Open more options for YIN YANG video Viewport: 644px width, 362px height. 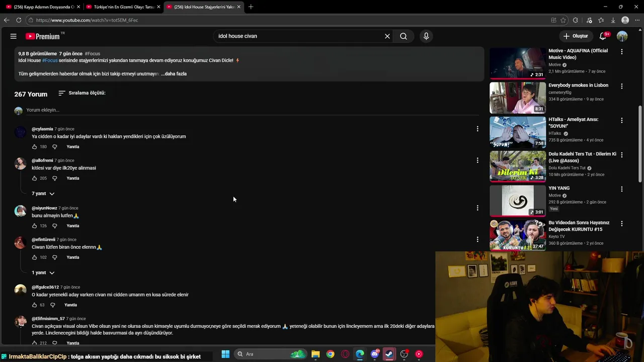coord(622,189)
